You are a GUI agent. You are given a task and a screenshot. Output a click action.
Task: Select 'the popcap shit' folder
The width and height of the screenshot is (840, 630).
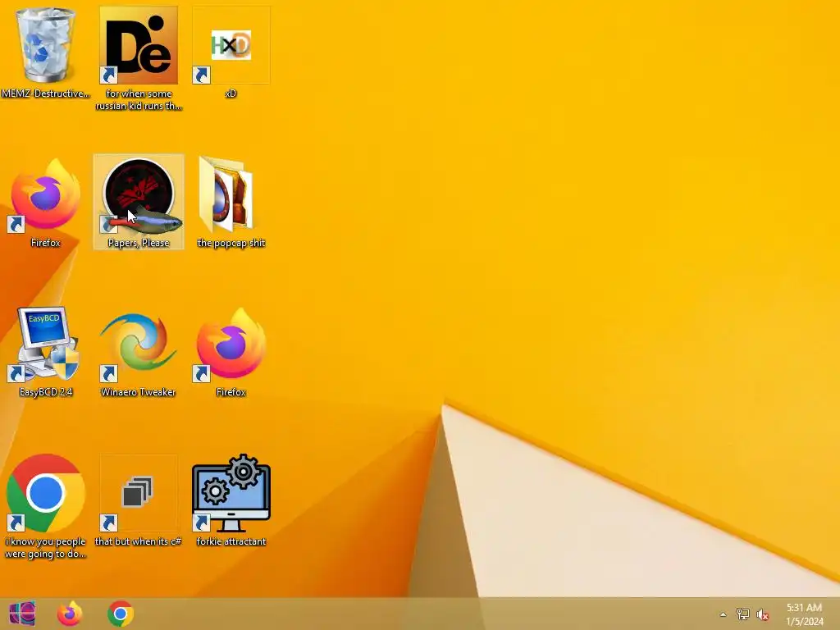point(226,195)
